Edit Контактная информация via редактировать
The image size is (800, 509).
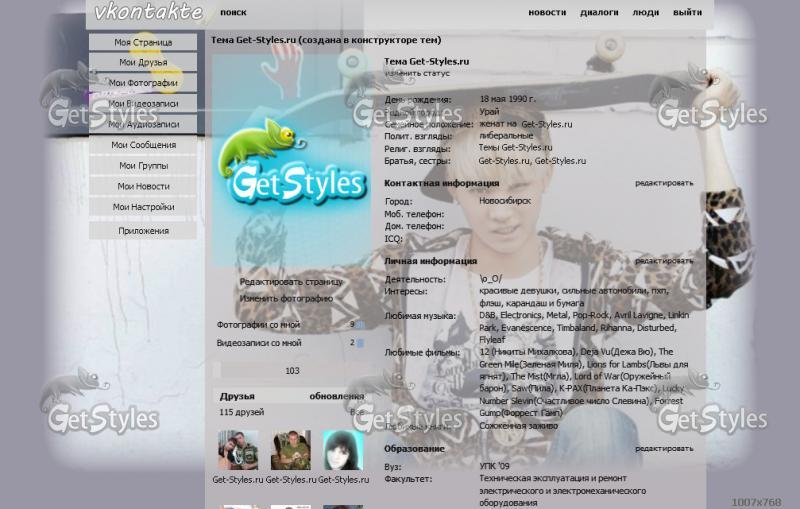point(663,183)
